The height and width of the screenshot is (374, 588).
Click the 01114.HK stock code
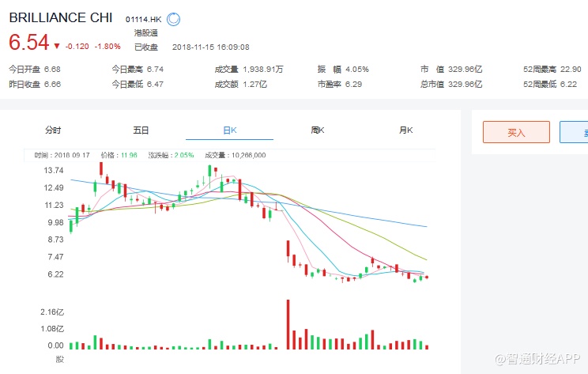point(143,18)
